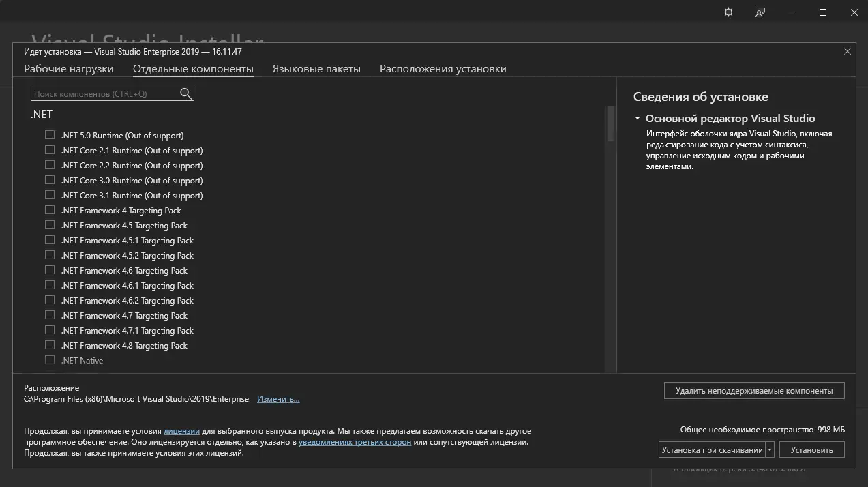Click the send feedback icon
The height and width of the screenshot is (487, 868).
[760, 12]
